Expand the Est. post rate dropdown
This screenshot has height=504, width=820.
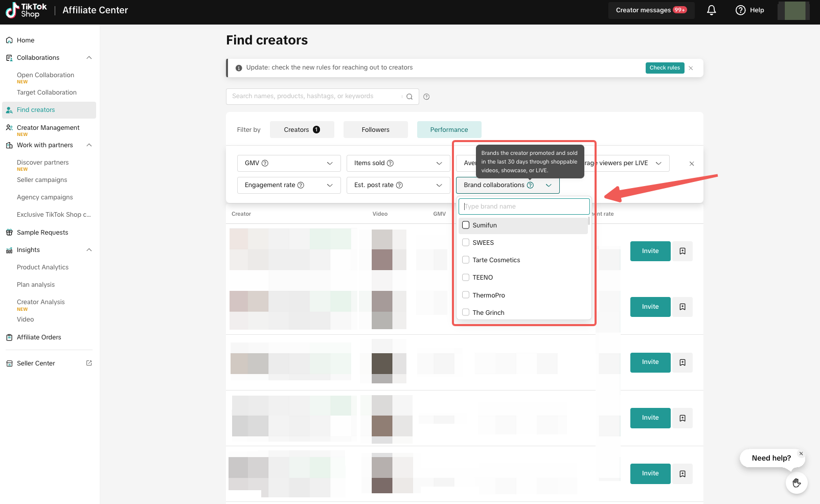pos(398,185)
